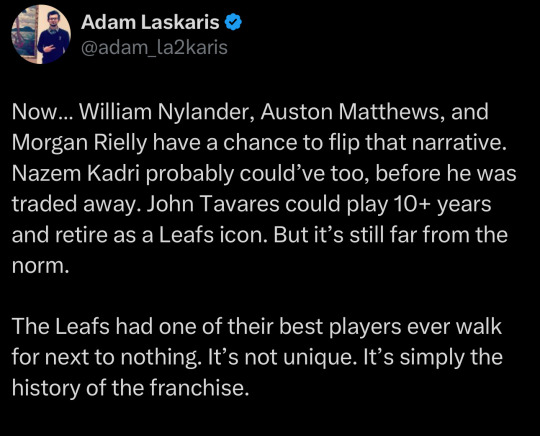Click the words "traded away" in tweet

(x=73, y=204)
